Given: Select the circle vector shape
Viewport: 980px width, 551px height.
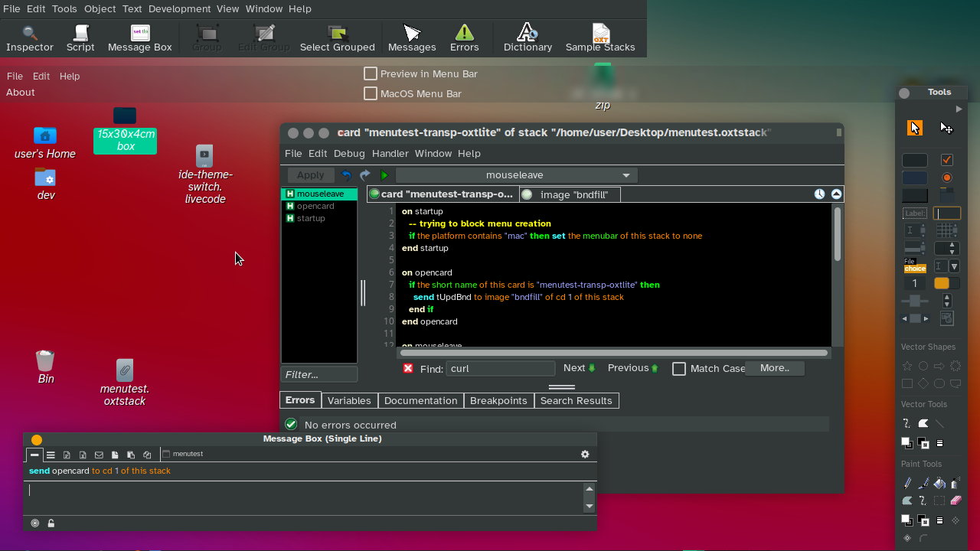Looking at the screenshot, I should click(923, 367).
